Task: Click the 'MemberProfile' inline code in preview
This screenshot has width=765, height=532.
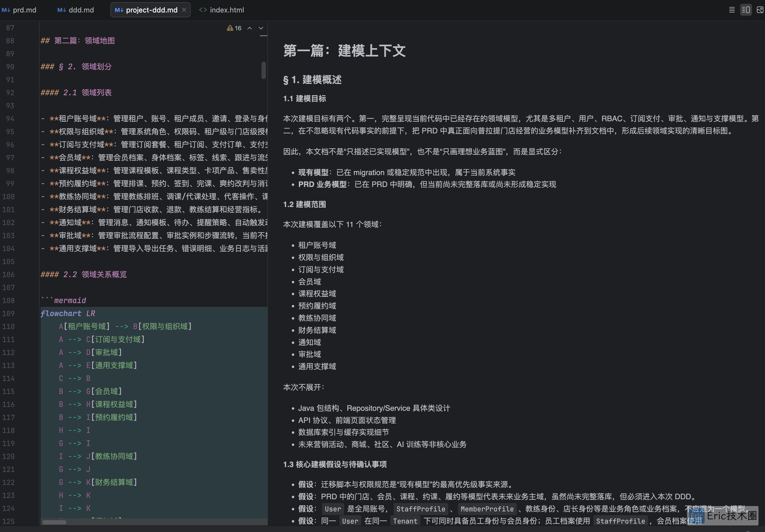Action: [x=487, y=509]
